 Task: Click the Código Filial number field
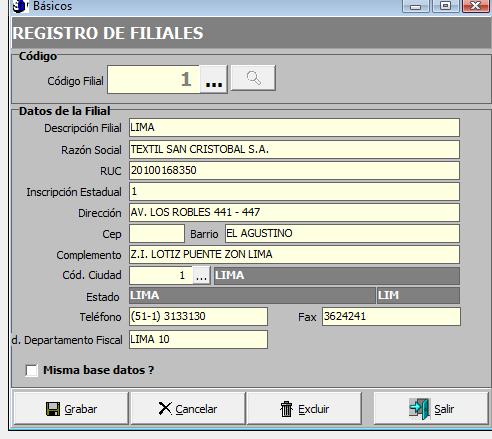coord(154,79)
